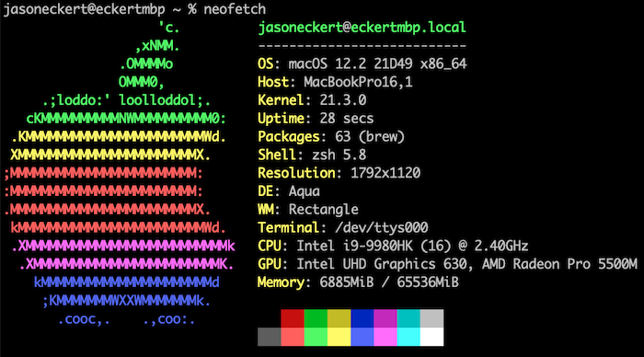644x357 pixels.
Task: Click the bright cyan color block
Action: click(x=408, y=337)
